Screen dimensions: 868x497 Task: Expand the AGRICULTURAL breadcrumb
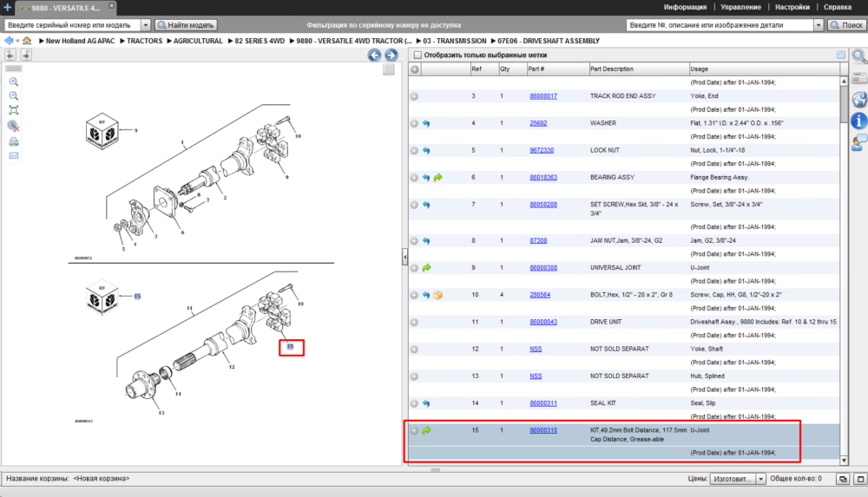coord(169,41)
